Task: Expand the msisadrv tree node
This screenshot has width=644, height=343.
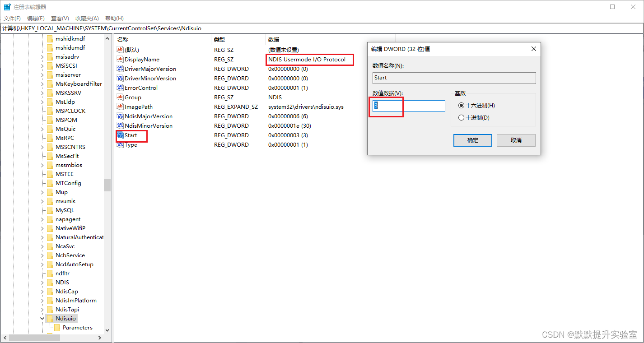Action: pos(42,57)
